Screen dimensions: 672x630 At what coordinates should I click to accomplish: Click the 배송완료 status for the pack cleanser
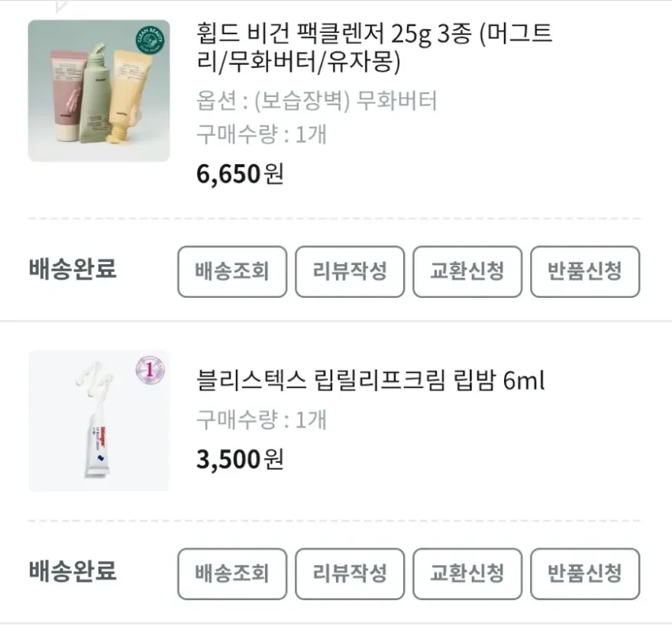click(73, 269)
